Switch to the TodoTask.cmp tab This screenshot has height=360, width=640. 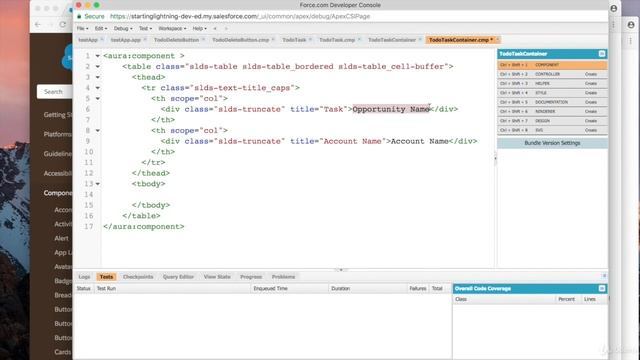(x=337, y=40)
